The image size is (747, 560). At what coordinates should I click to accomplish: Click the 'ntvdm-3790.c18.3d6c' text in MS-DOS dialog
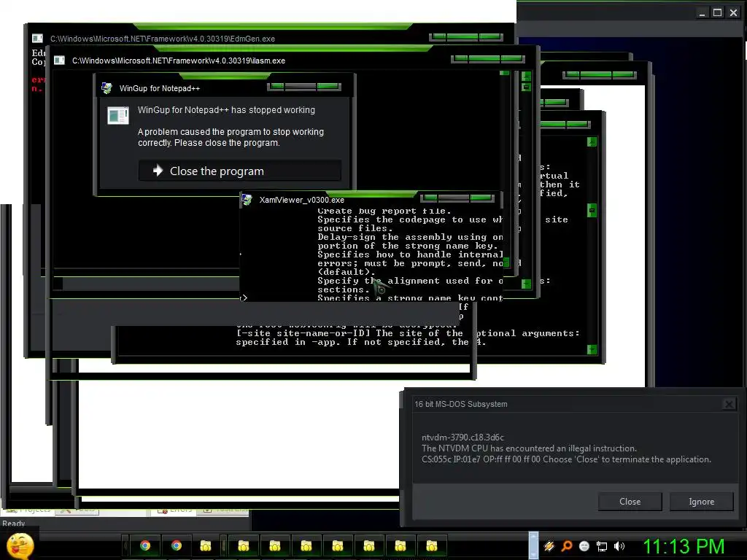tap(462, 437)
